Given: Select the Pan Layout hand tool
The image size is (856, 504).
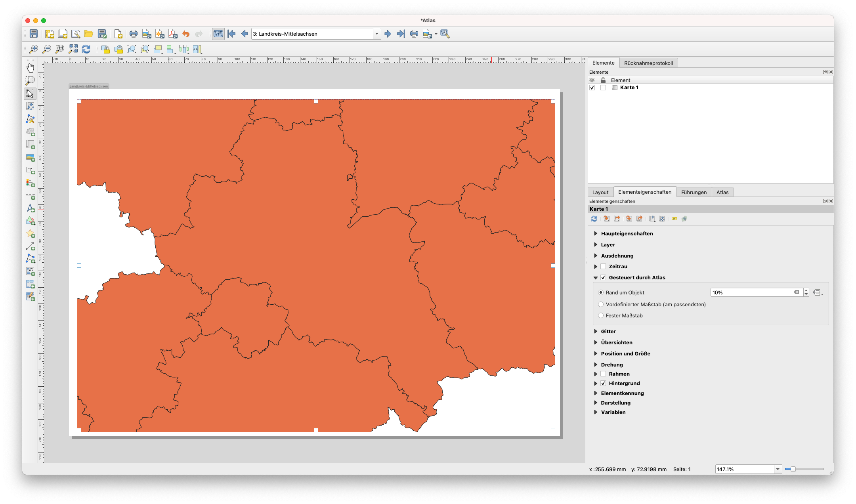Looking at the screenshot, I should click(30, 68).
